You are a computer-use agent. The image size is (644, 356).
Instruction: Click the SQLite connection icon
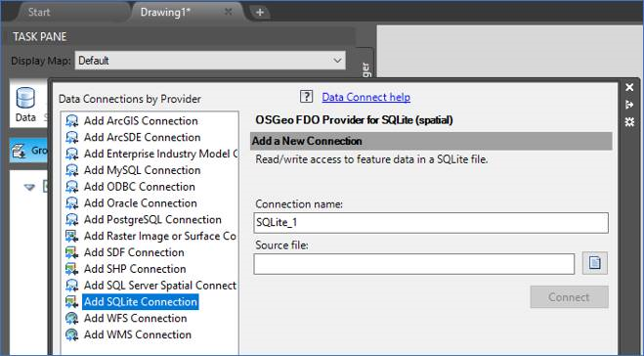click(72, 302)
